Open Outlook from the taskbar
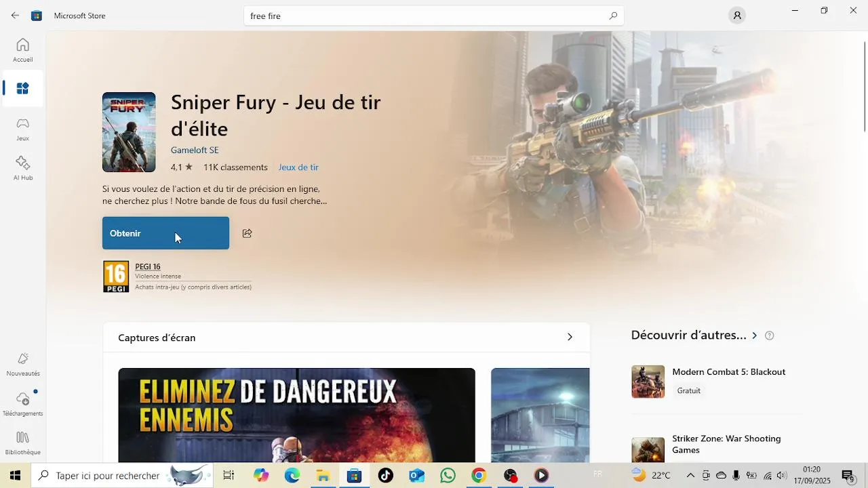 [x=416, y=475]
